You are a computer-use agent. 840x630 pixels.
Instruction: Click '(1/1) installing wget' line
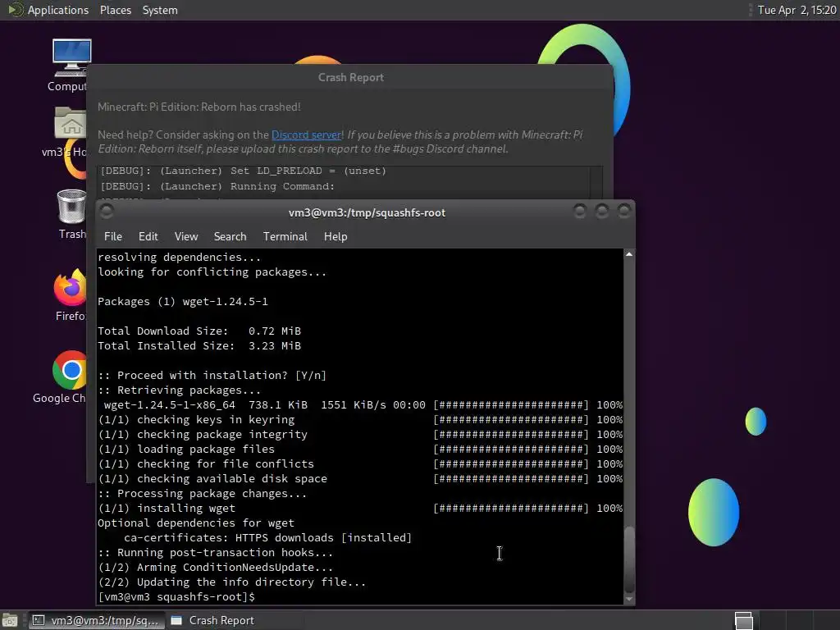pyautogui.click(x=167, y=509)
